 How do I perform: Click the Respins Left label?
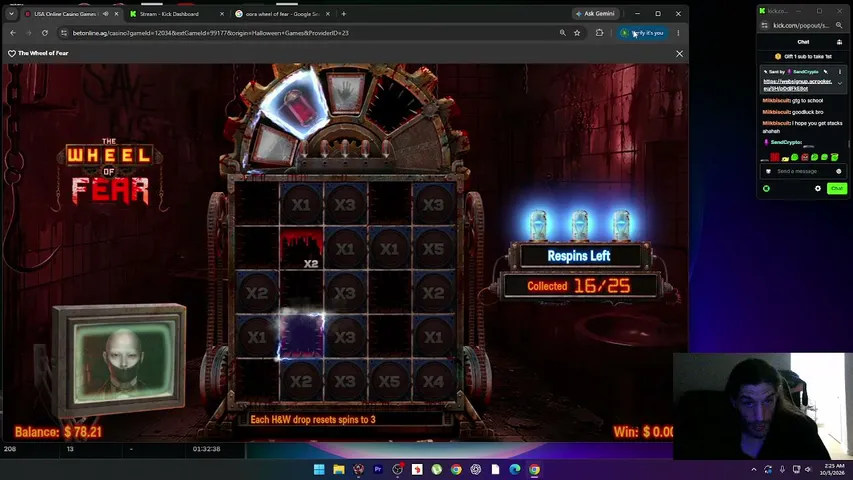[579, 256]
